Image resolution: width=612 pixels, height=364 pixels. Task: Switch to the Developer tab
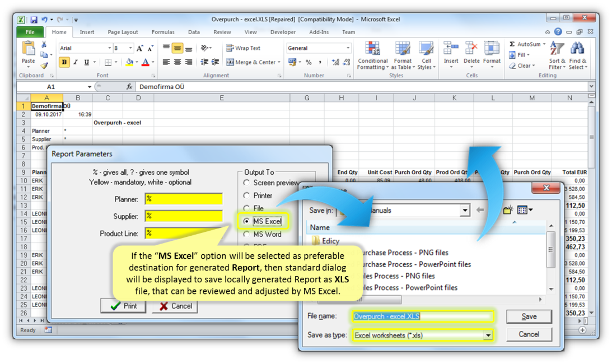point(283,32)
